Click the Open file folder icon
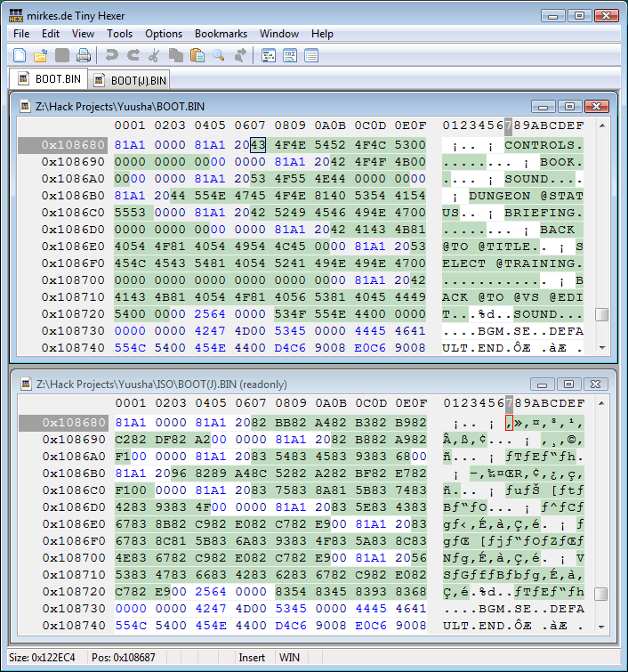The height and width of the screenshot is (672, 628). [x=41, y=56]
